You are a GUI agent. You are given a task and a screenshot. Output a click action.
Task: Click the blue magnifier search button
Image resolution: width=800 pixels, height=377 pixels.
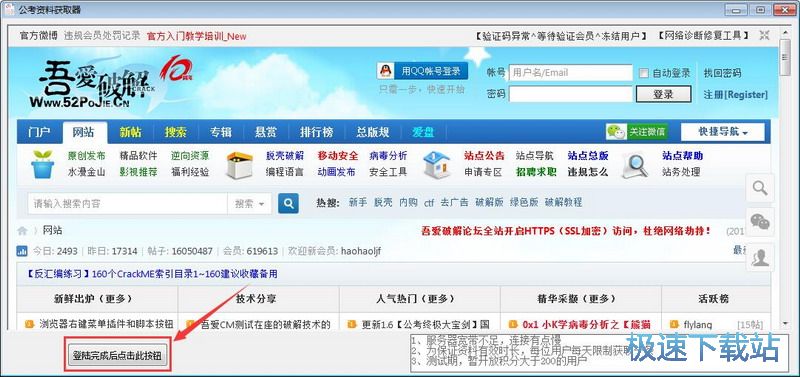coord(288,204)
